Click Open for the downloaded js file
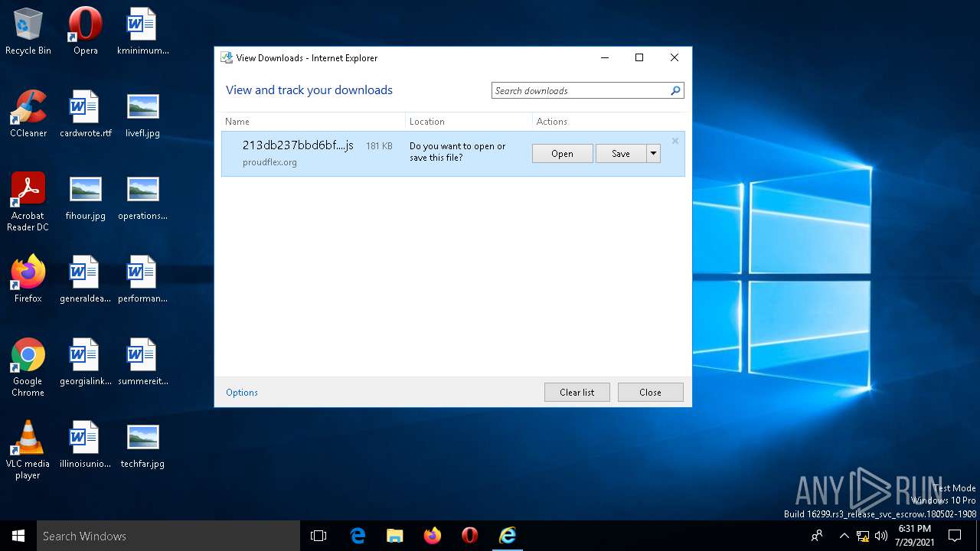Screen dimensions: 980x551 coord(562,154)
